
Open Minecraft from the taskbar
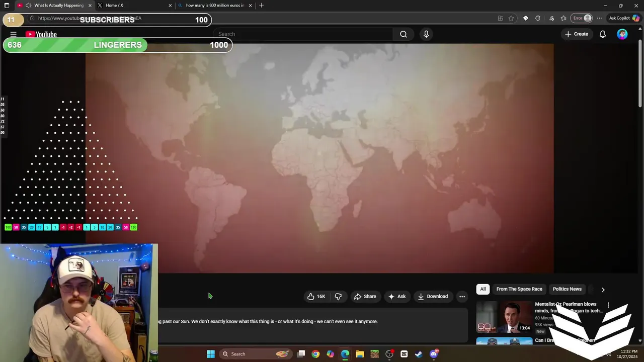pos(374,354)
